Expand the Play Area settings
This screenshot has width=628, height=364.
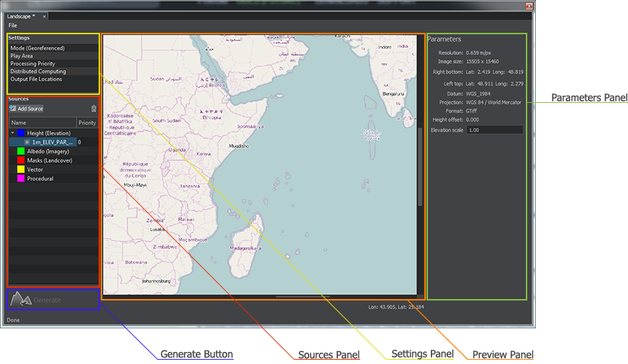click(21, 56)
